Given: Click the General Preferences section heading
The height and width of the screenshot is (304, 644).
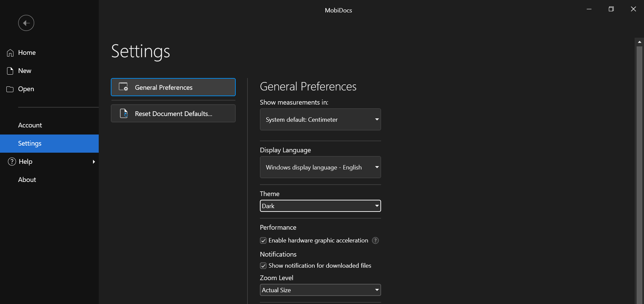Looking at the screenshot, I should coord(308,87).
